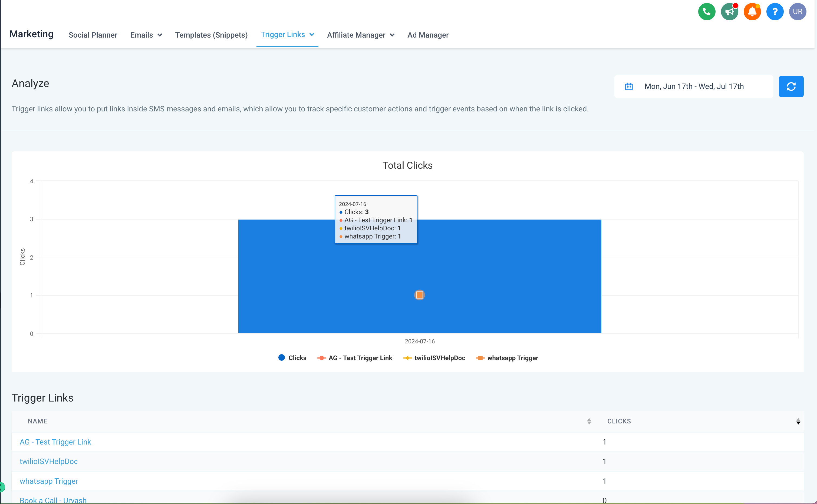Open the whatsapp Trigger table link
817x504 pixels.
click(49, 481)
